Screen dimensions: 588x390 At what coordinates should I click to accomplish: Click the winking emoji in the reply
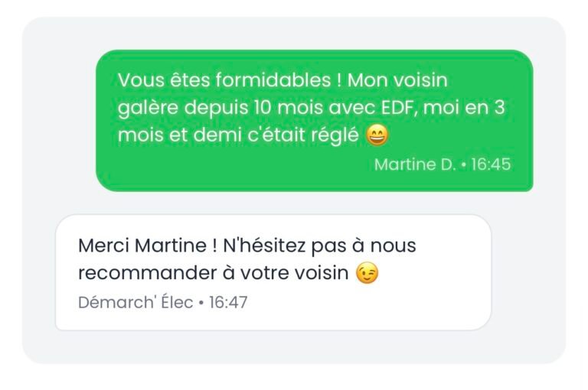(367, 274)
